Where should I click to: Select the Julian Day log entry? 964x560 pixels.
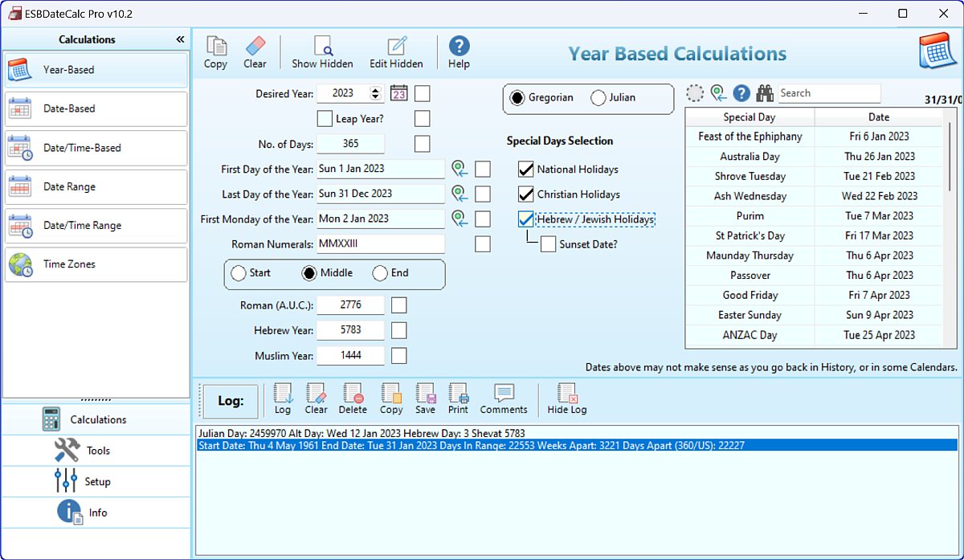(x=577, y=433)
